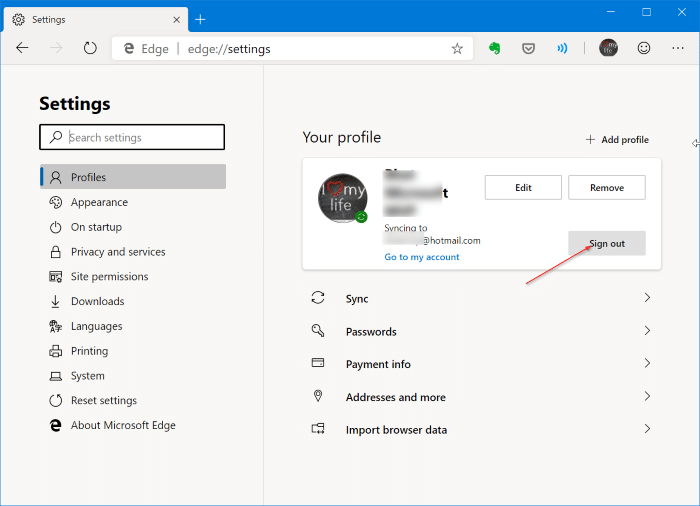Click the Remove profile button

click(607, 188)
